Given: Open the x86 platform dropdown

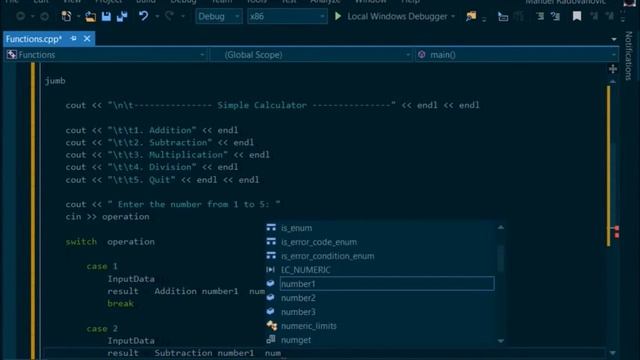Looking at the screenshot, I should pyautogui.click(x=287, y=16).
